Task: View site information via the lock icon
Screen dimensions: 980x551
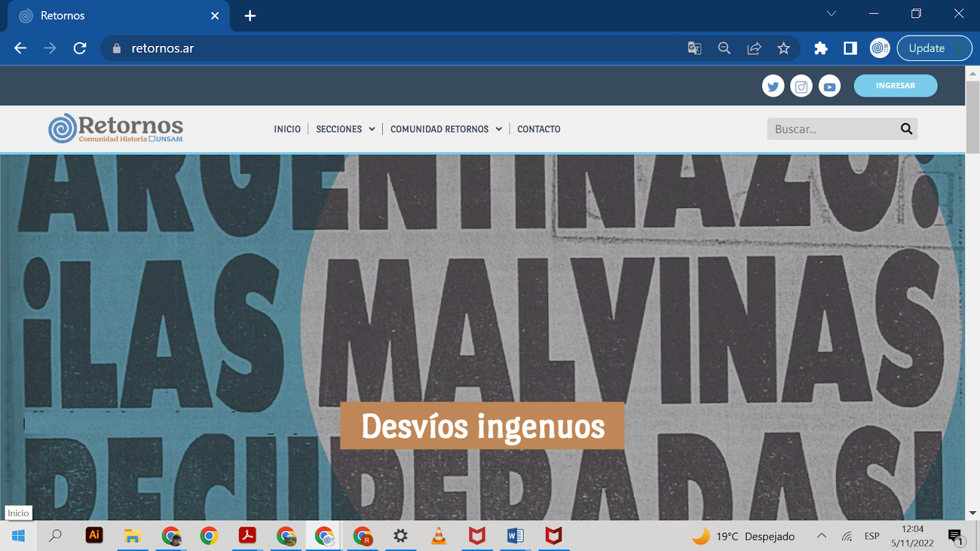Action: (x=116, y=48)
